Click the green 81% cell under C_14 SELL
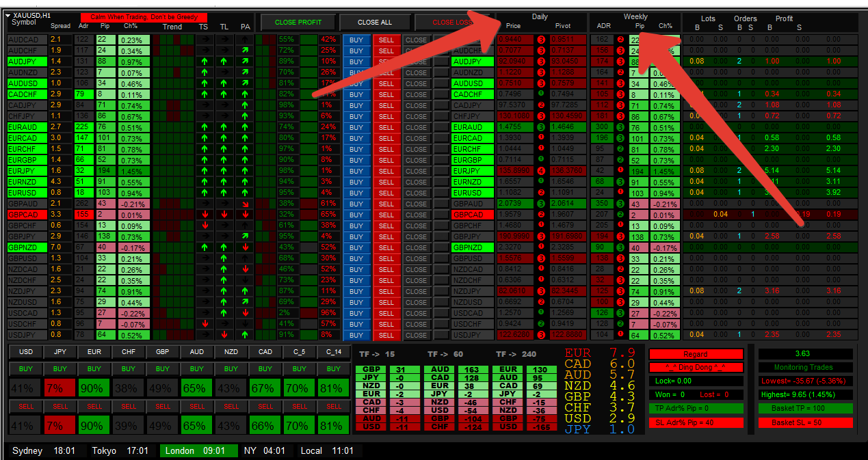 click(334, 425)
